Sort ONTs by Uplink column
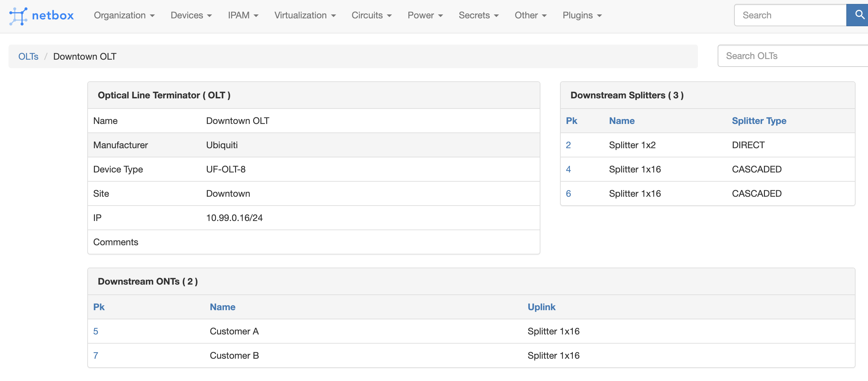868x381 pixels. tap(541, 307)
